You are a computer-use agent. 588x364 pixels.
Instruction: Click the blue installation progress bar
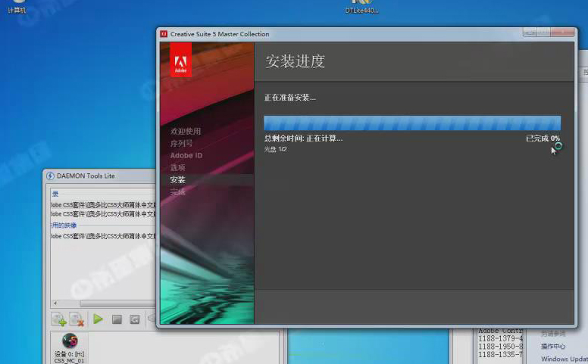(411, 123)
